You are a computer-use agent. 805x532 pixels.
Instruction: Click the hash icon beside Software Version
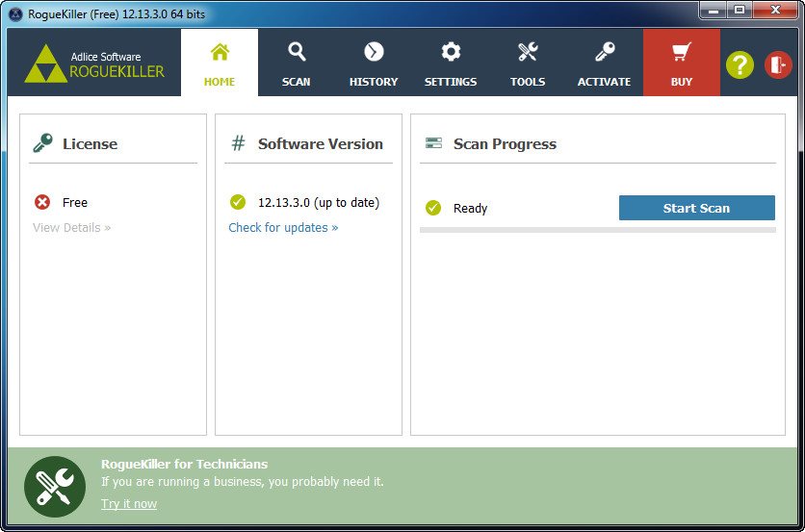pyautogui.click(x=238, y=143)
